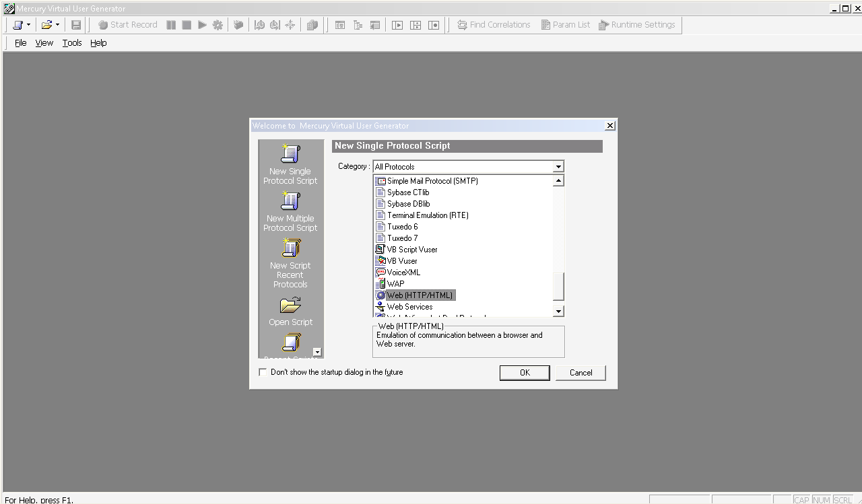Click the stacked-pages icon left of the list-view icons
The height and width of the screenshot is (504, 862).
(x=312, y=25)
